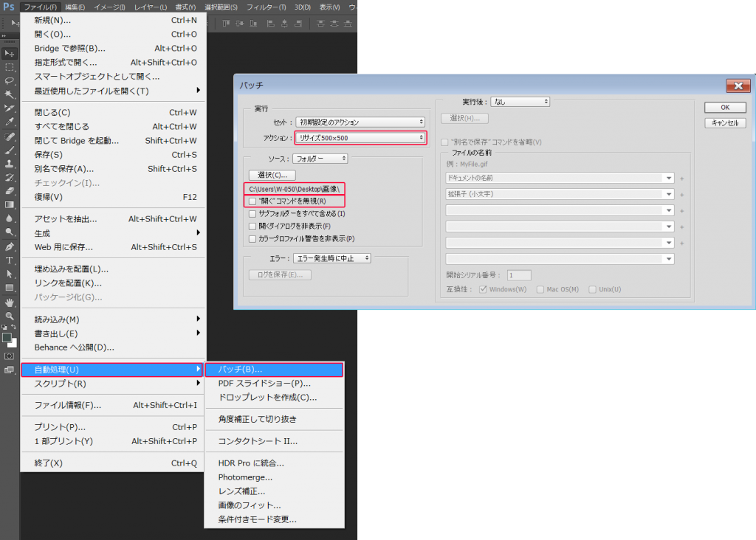Click キャンセル in the バッチ dialog
Image resolution: width=756 pixels, height=540 pixels.
coord(725,123)
